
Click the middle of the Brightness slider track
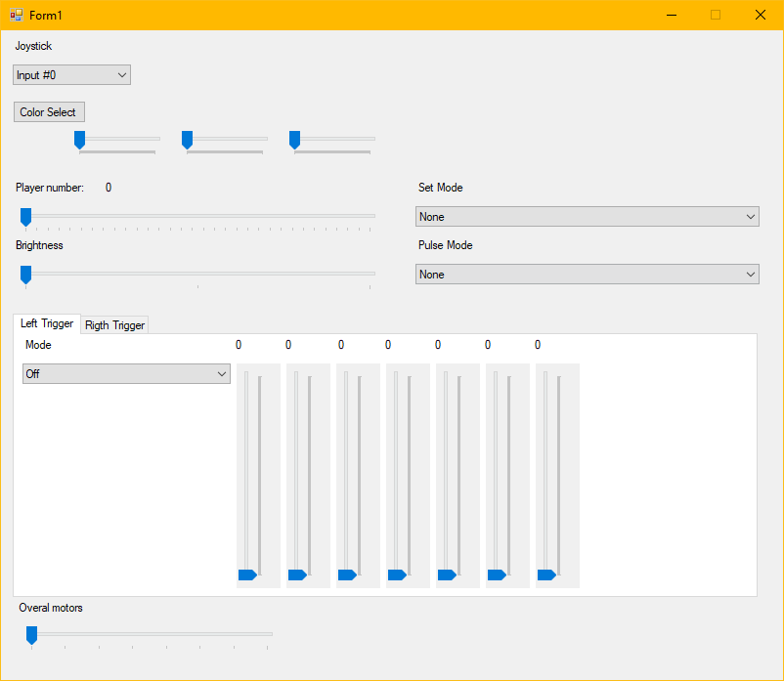coord(198,274)
